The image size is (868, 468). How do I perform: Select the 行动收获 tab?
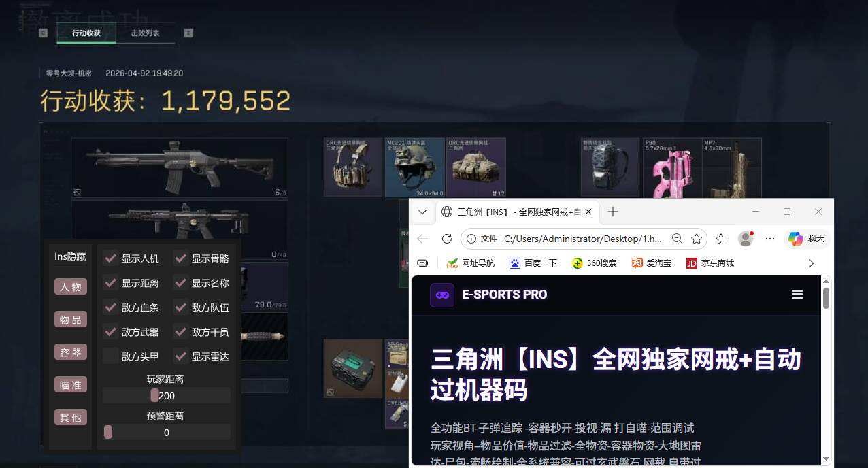[x=86, y=33]
